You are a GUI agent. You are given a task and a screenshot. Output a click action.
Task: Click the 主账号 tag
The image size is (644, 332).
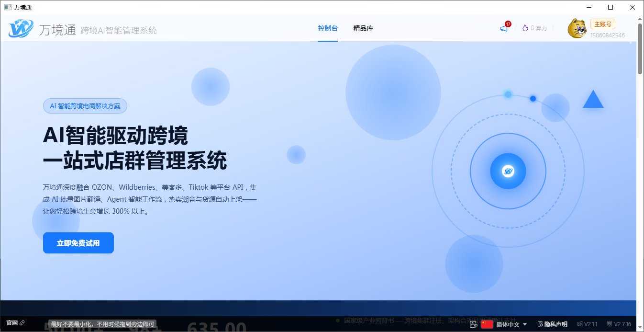pyautogui.click(x=603, y=24)
